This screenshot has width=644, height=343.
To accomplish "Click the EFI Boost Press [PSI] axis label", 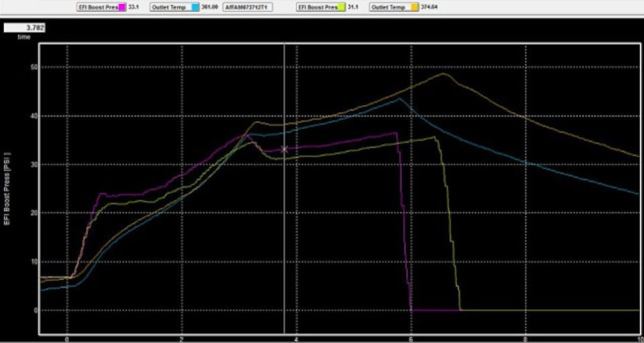I will [8, 188].
